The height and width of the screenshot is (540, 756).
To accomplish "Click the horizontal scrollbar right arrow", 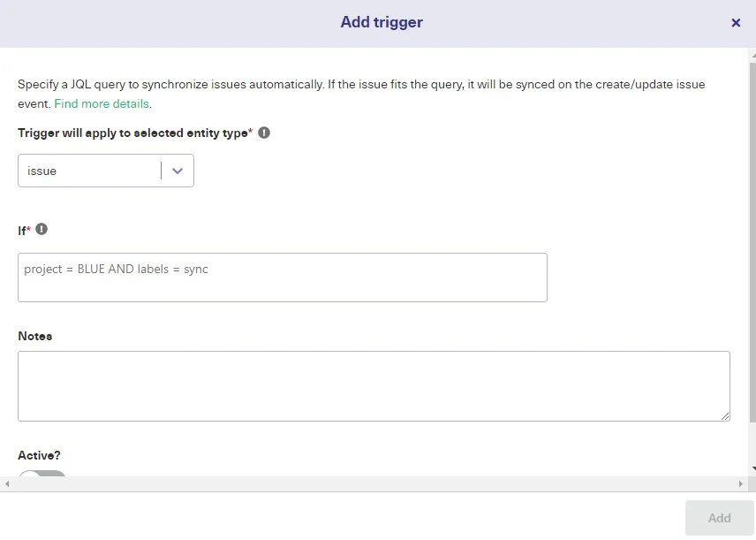I will tap(741, 484).
